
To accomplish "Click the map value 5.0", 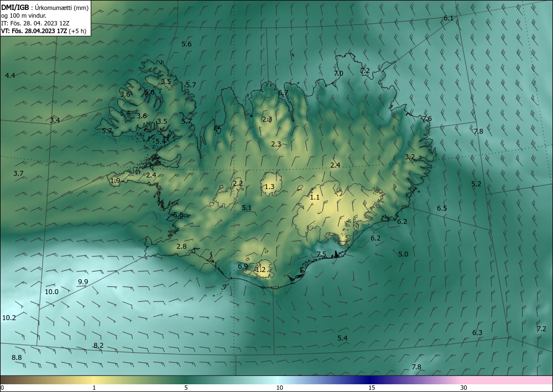I will tap(403, 254).
